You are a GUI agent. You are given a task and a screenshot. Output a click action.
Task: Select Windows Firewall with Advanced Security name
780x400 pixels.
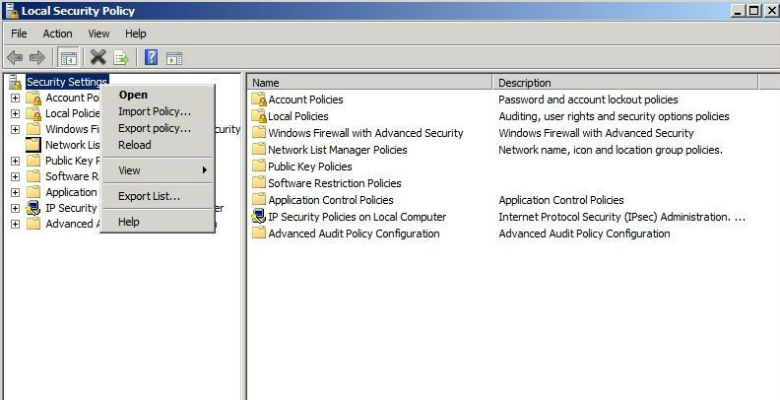pos(366,133)
